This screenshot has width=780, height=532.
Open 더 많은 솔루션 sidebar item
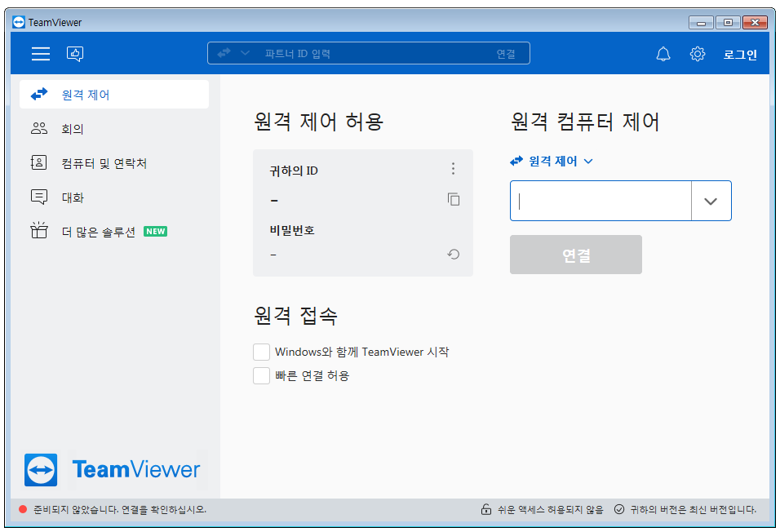point(114,232)
